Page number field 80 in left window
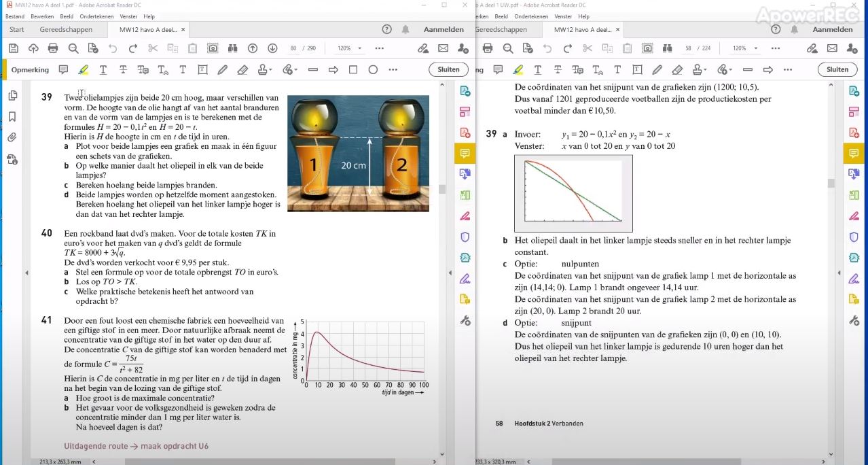Image resolution: width=868 pixels, height=465 pixels. tap(293, 48)
